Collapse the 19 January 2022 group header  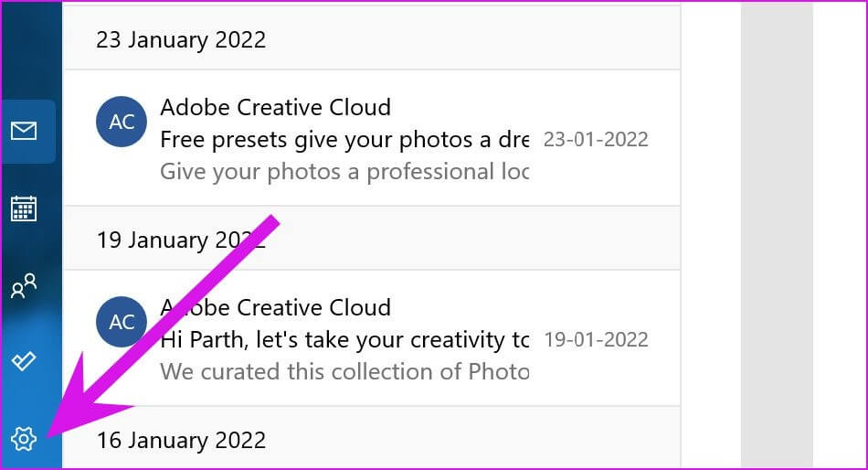tap(372, 240)
